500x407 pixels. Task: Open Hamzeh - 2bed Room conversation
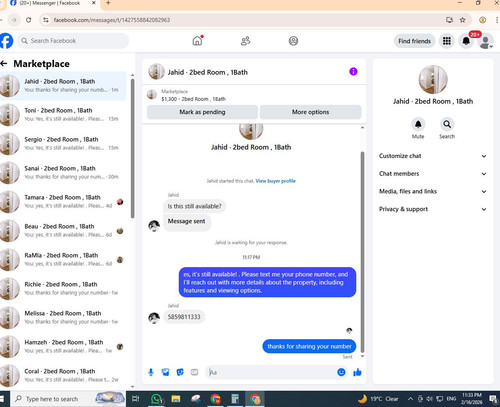(x=63, y=346)
